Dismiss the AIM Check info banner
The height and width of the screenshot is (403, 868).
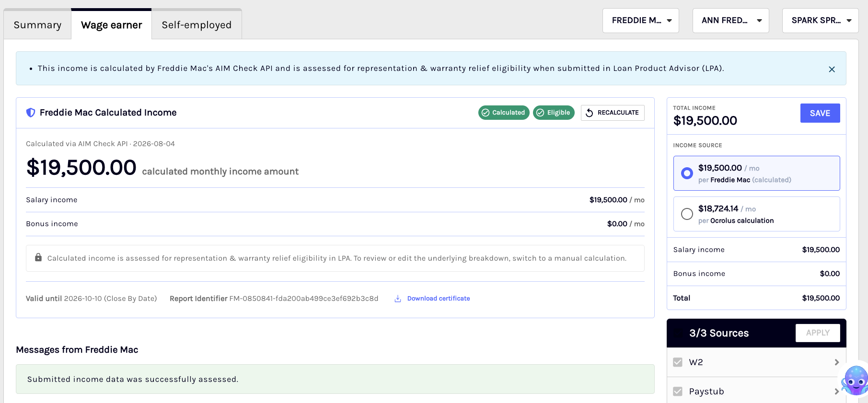coord(832,69)
